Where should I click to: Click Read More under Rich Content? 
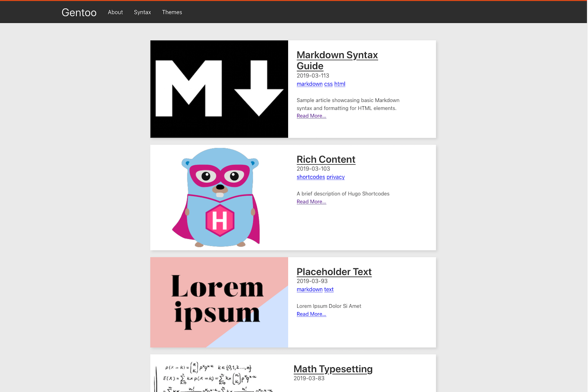311,201
